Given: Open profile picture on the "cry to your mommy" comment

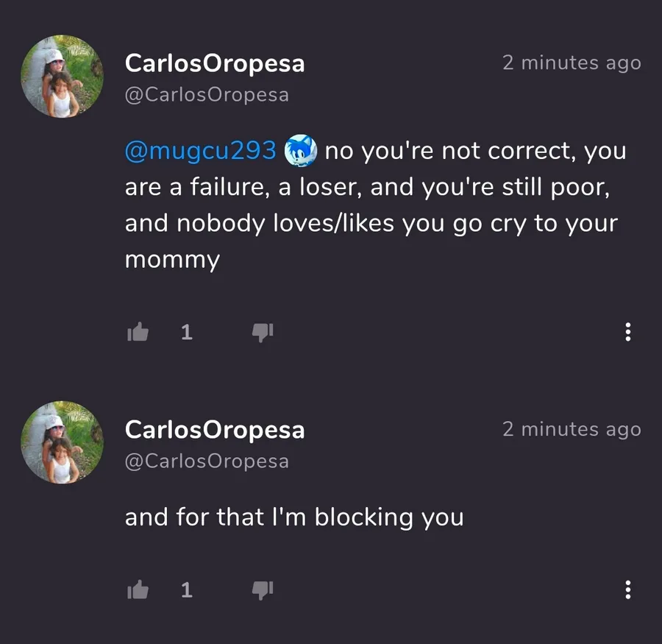Looking at the screenshot, I should click(x=63, y=76).
